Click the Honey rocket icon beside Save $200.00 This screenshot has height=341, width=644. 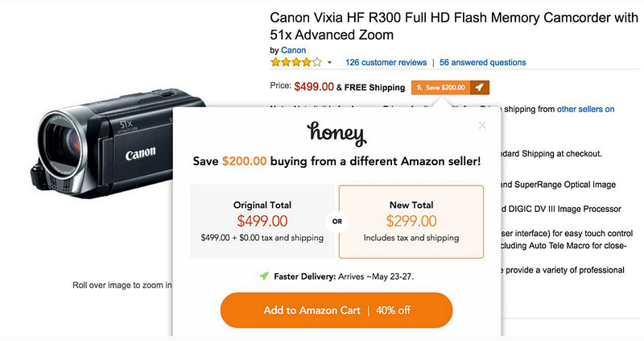(x=479, y=87)
